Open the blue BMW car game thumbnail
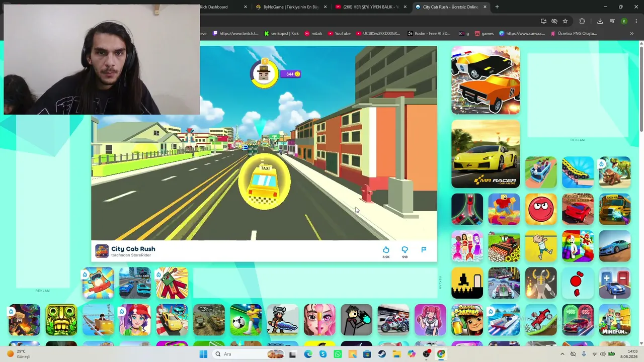The height and width of the screenshot is (362, 644). point(615,246)
